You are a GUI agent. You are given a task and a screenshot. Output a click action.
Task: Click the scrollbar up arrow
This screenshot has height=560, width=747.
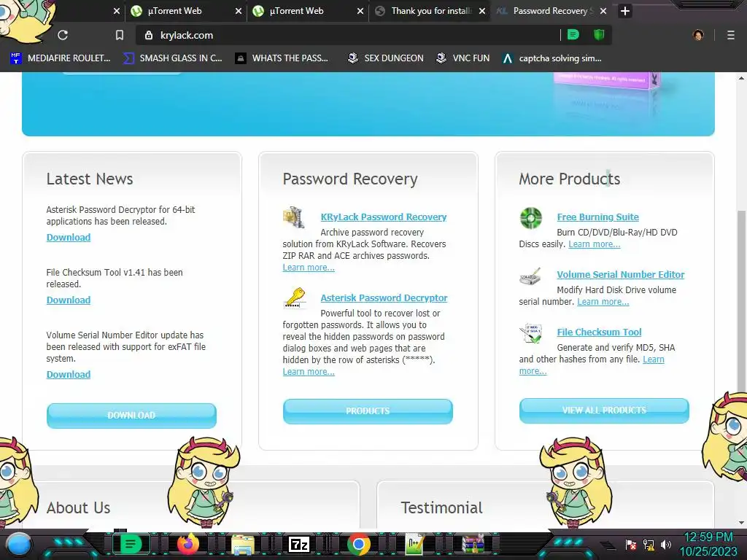[x=742, y=78]
